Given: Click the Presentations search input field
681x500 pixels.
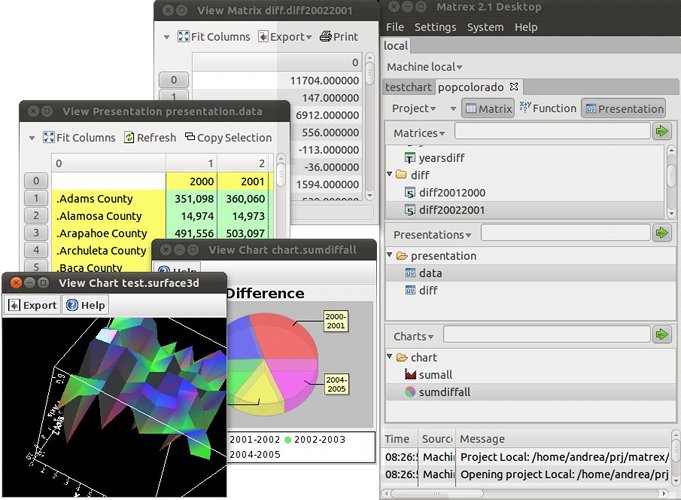Looking at the screenshot, I should coord(564,234).
